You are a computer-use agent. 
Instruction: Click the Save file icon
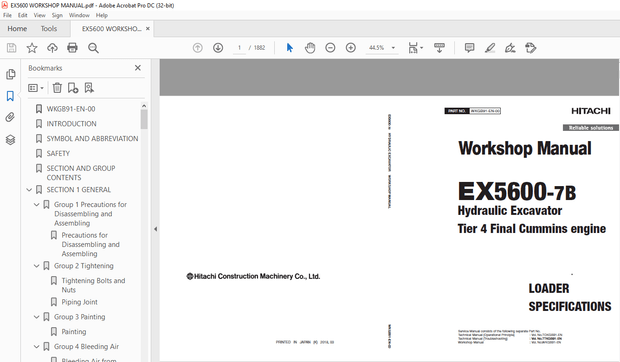pos(11,48)
